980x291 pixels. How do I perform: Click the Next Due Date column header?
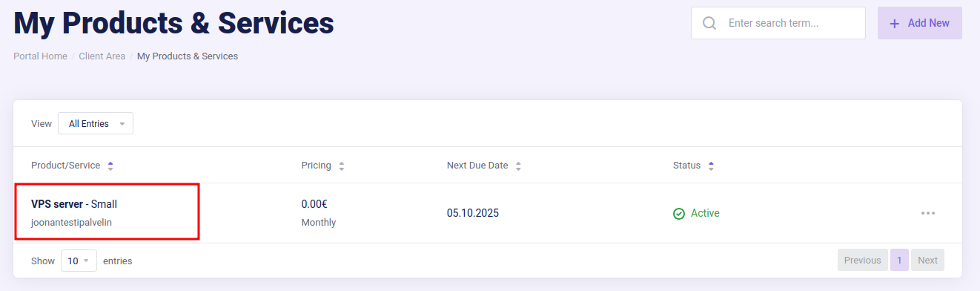click(477, 166)
